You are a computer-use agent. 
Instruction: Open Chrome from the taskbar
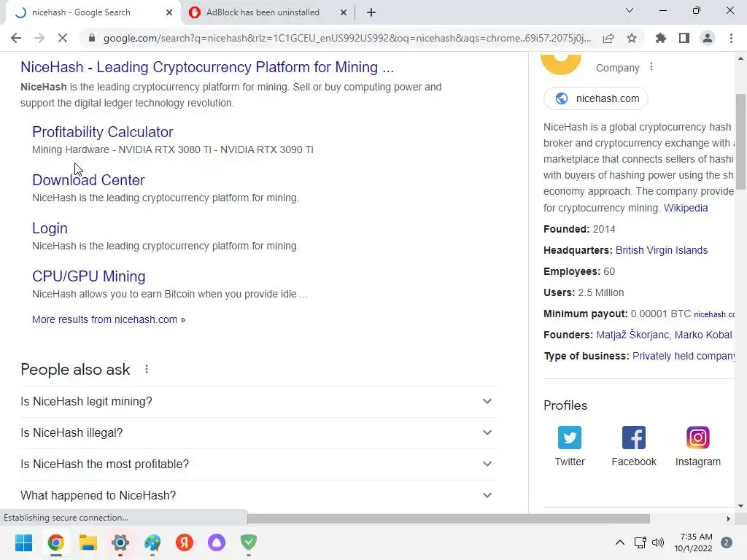tap(55, 542)
